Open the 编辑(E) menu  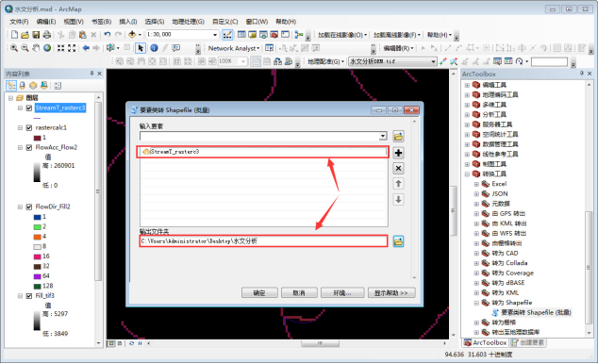pyautogui.click(x=46, y=22)
